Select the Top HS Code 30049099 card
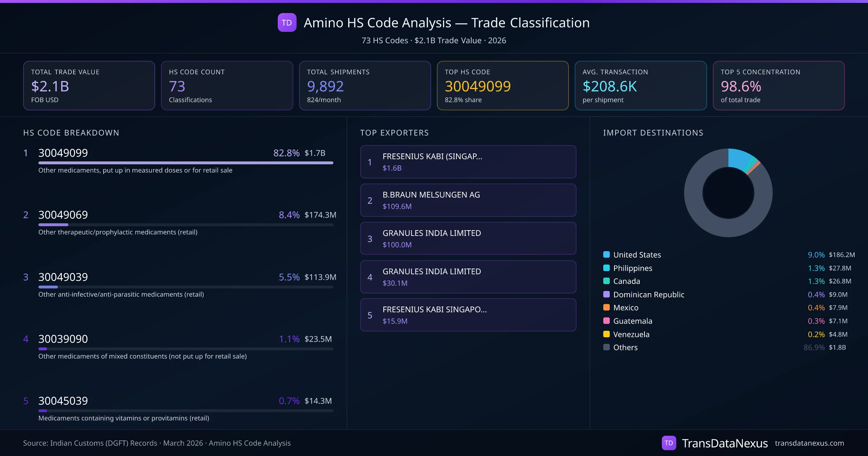868x456 pixels. click(502, 85)
